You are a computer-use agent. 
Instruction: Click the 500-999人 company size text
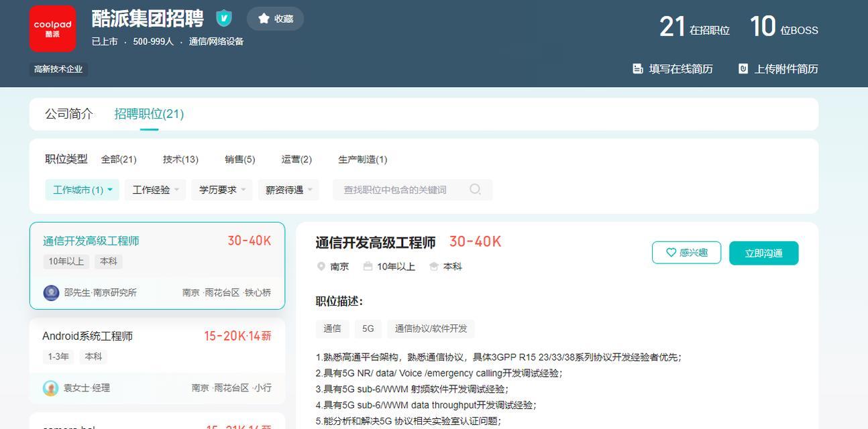[153, 42]
